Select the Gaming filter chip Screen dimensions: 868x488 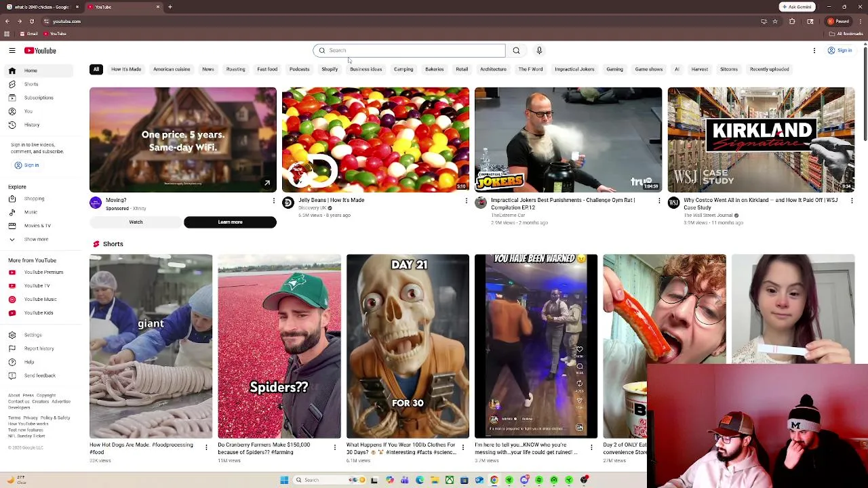(x=614, y=69)
